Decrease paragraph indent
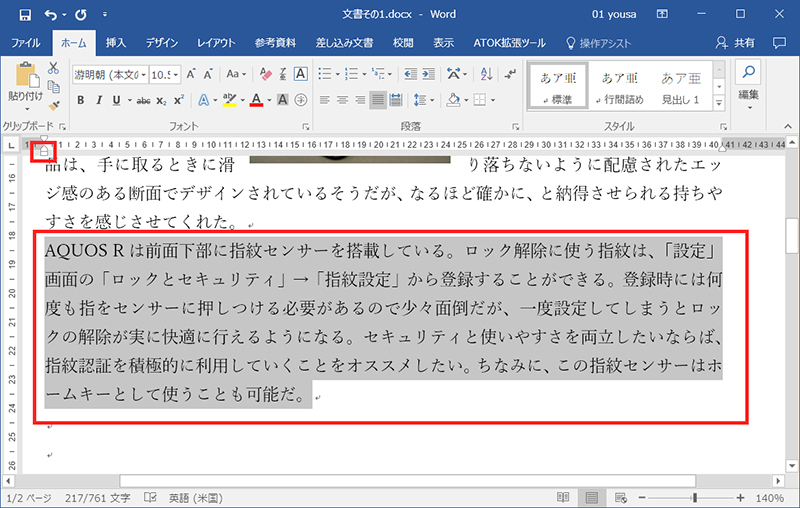Screen dimensions: 800x508 [410, 74]
